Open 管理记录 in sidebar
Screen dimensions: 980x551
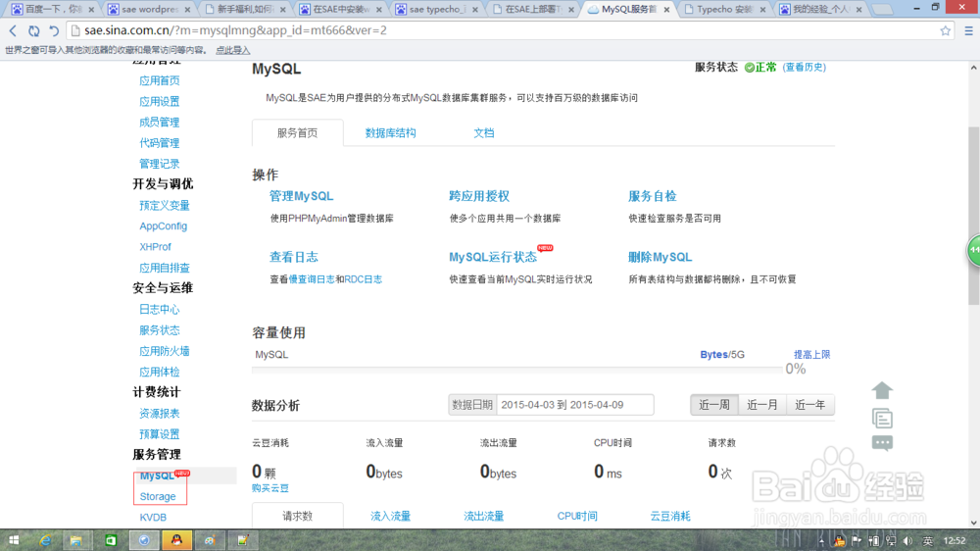(x=160, y=163)
